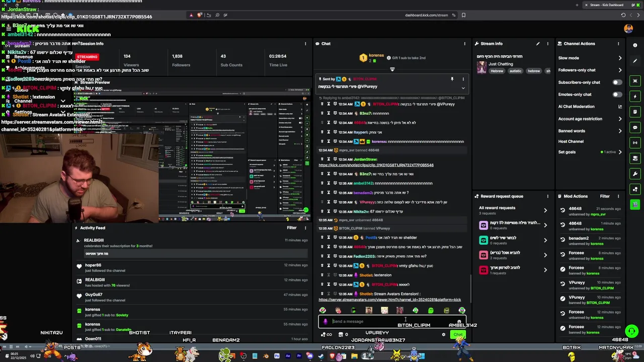Open the pinned message three-dot menu
The width and height of the screenshot is (644, 362).
pos(463,79)
